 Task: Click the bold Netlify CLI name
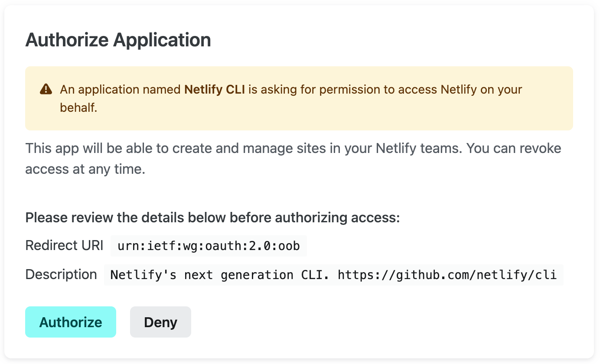pyautogui.click(x=215, y=90)
